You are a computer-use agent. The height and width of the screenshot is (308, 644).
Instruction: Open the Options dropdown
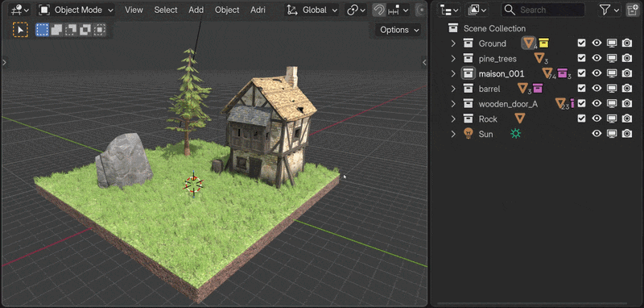coord(398,30)
